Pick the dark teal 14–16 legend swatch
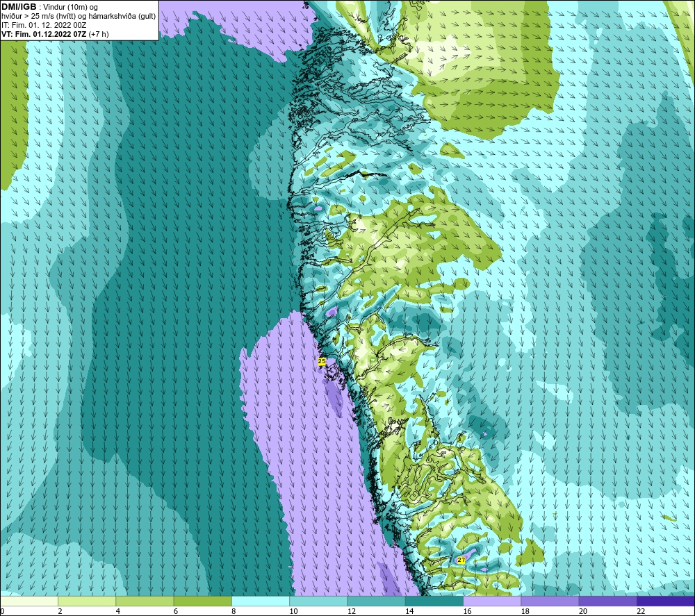The image size is (695, 616). click(434, 601)
